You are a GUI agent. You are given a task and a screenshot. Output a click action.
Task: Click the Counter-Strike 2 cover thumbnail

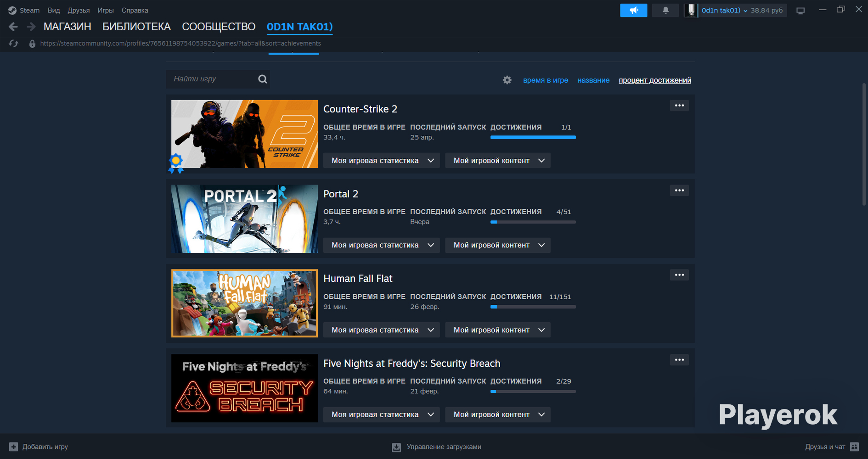pos(244,134)
